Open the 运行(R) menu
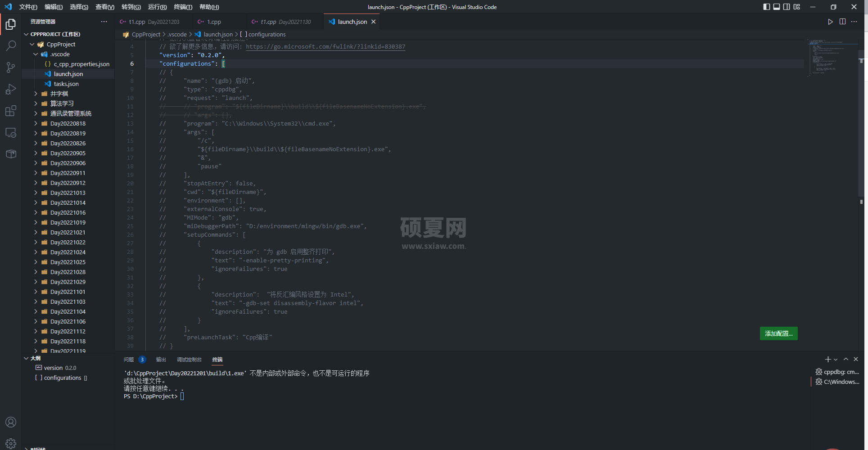The image size is (868, 450). pyautogui.click(x=157, y=7)
